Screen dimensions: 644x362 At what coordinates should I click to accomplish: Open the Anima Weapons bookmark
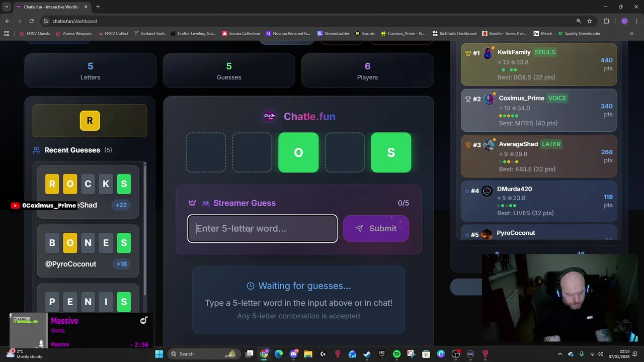[x=74, y=34]
